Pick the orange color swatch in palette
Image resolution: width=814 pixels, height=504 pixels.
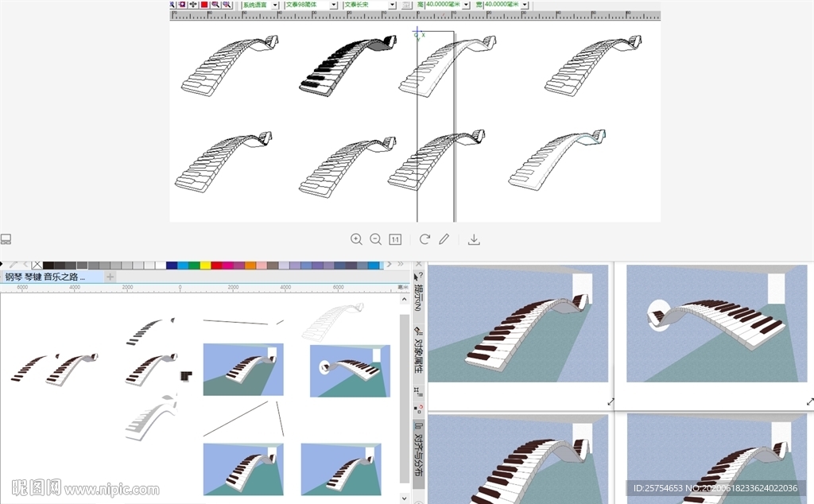250,266
